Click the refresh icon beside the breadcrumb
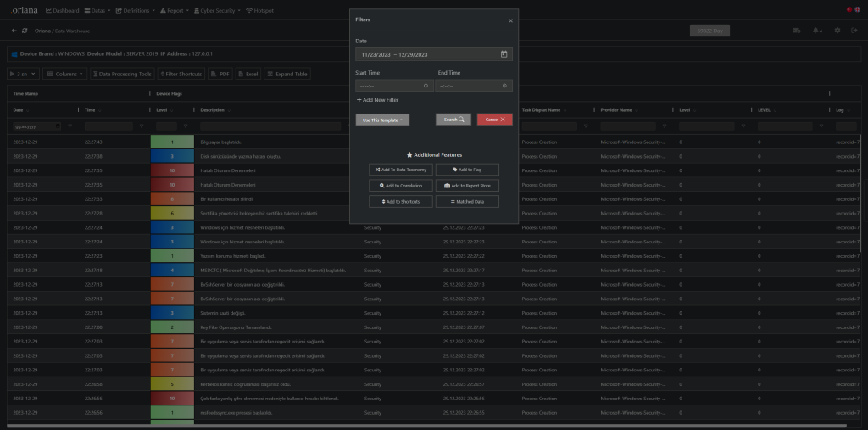The image size is (868, 430). [x=25, y=31]
